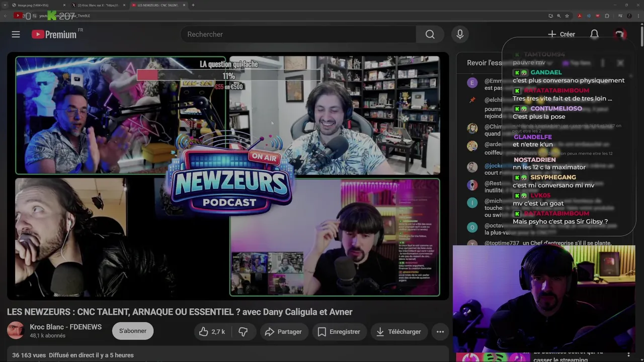Dislike the video with thumbs down
The width and height of the screenshot is (644, 362).
[x=244, y=332]
